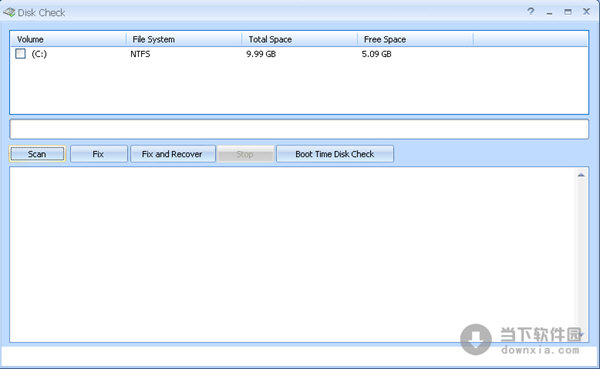Click the Disk Check app icon in title bar
The width and height of the screenshot is (600, 369).
(9, 12)
